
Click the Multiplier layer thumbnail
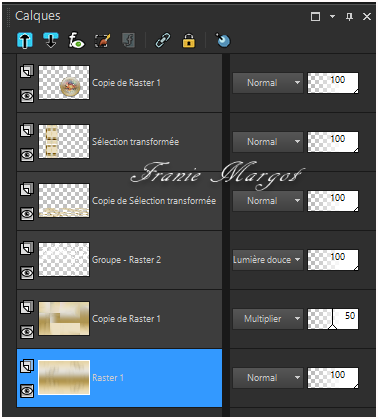coord(64,318)
